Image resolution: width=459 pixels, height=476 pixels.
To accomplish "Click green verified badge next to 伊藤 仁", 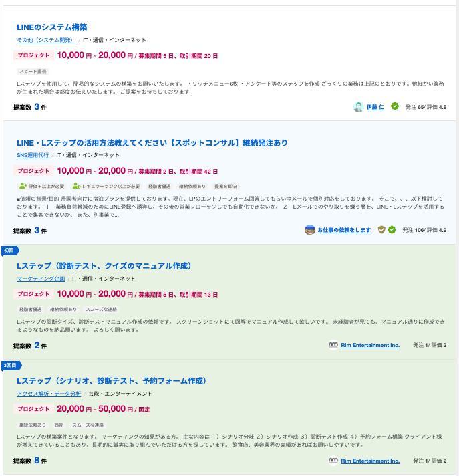I will 395,106.
